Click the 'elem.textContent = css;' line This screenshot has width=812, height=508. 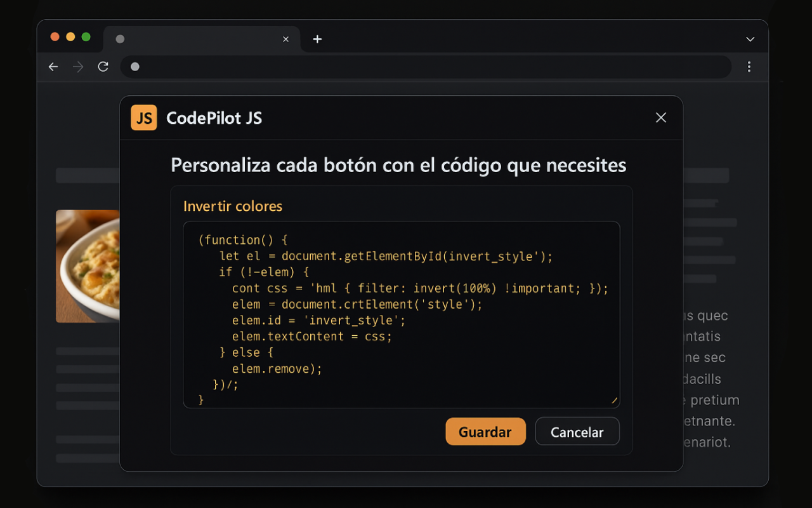(x=312, y=337)
